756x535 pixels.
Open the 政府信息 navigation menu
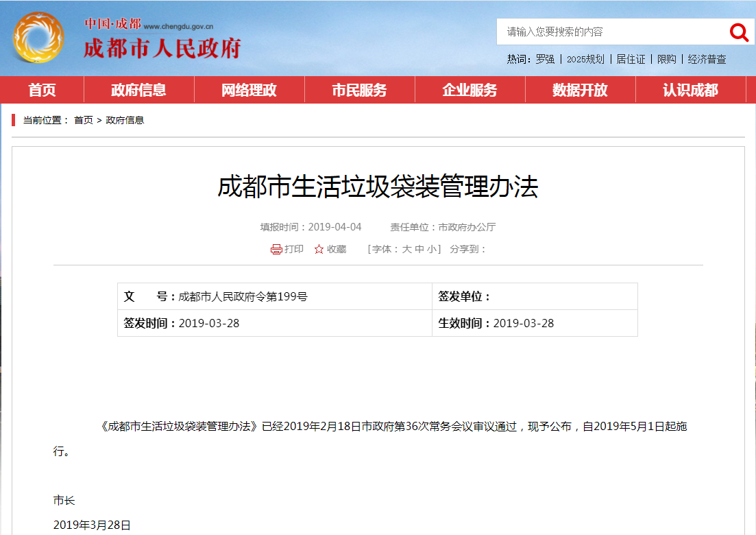(138, 90)
